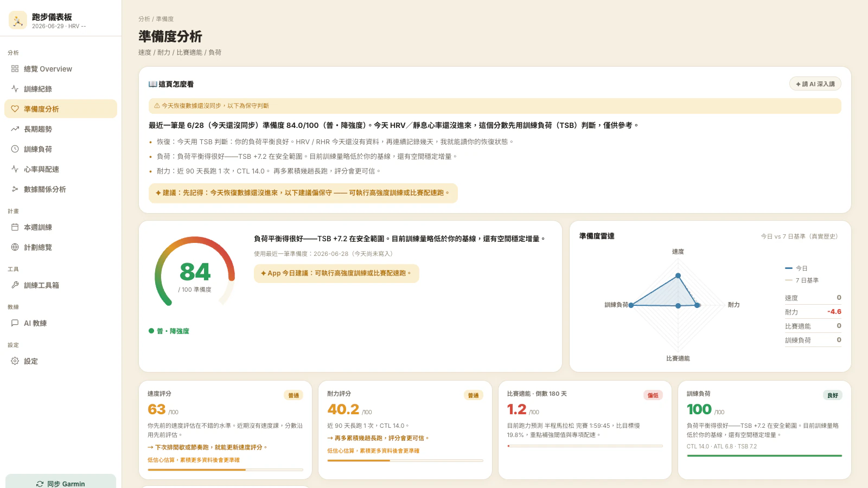Click the 63 speed score value
This screenshot has width=868, height=488.
[x=157, y=409]
